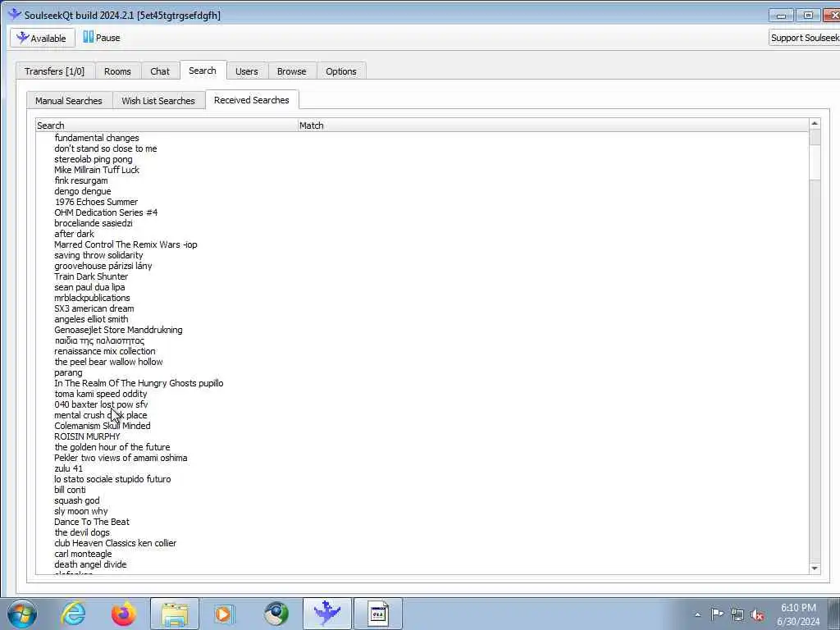Click the Action Center flag icon
The image size is (840, 630).
(717, 614)
